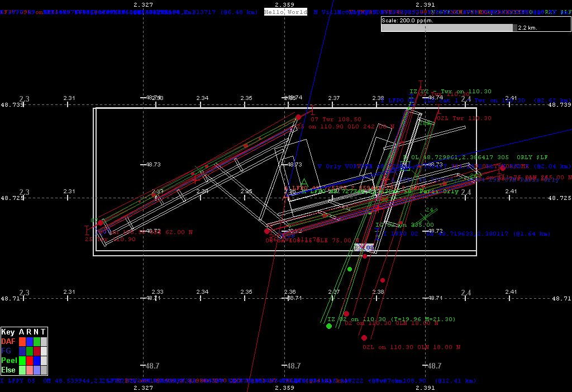Click the green cross marker labeled 24
The image size is (572, 392).
425,216
